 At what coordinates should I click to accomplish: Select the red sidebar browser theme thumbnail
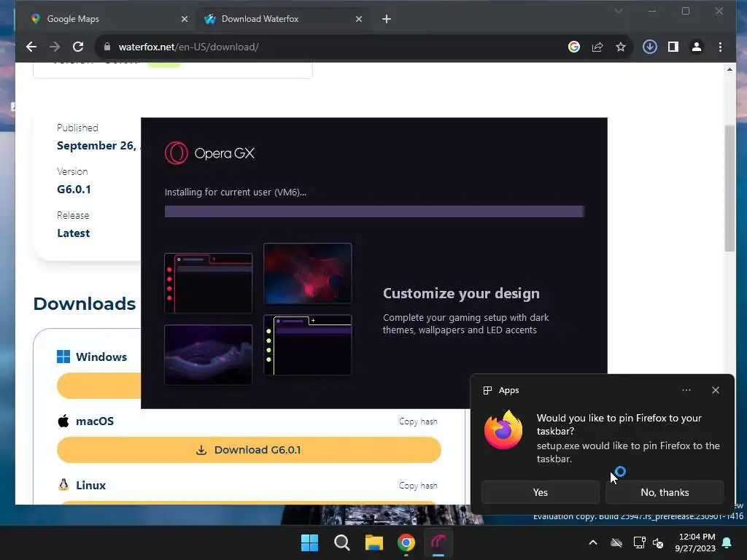point(208,284)
